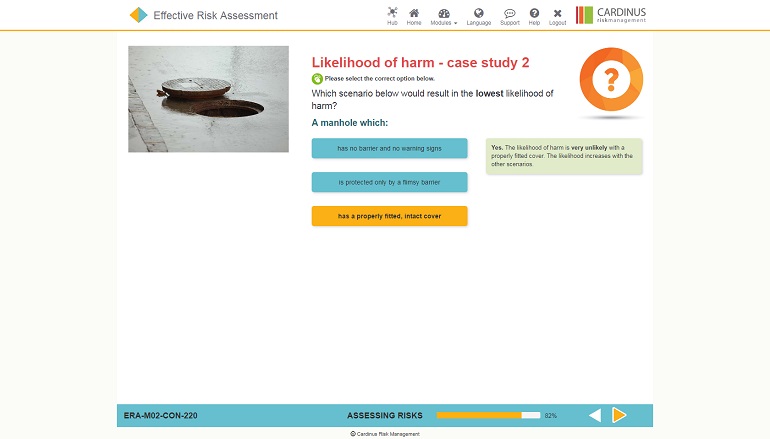Click the Logout X icon
Screen dimensions: 770x439
[557, 16]
